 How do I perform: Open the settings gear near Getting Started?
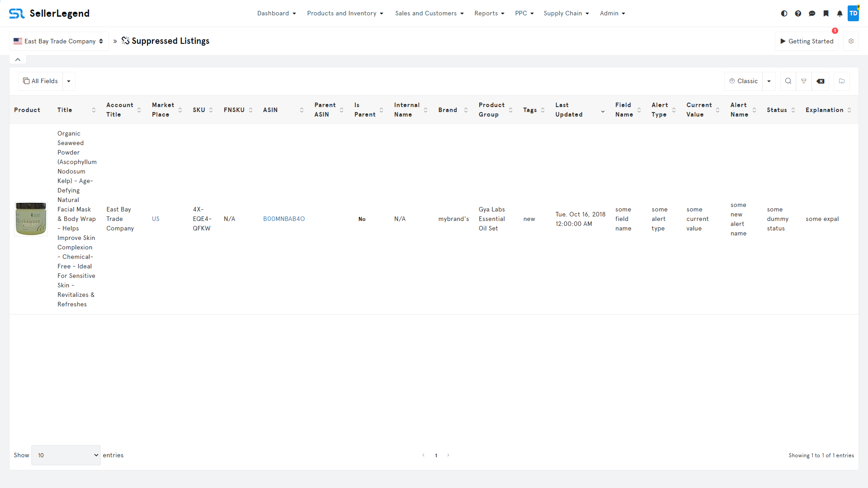[851, 41]
